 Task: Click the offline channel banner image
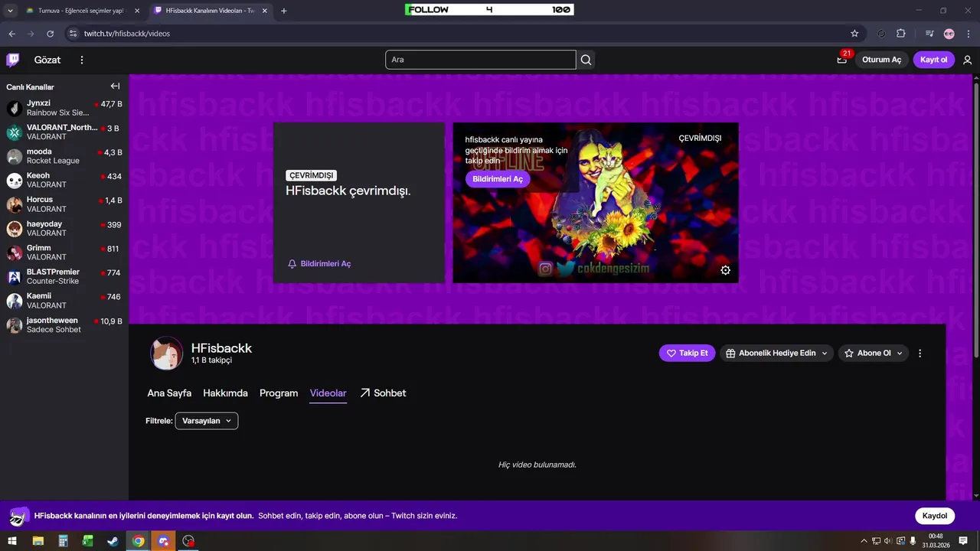pos(596,203)
